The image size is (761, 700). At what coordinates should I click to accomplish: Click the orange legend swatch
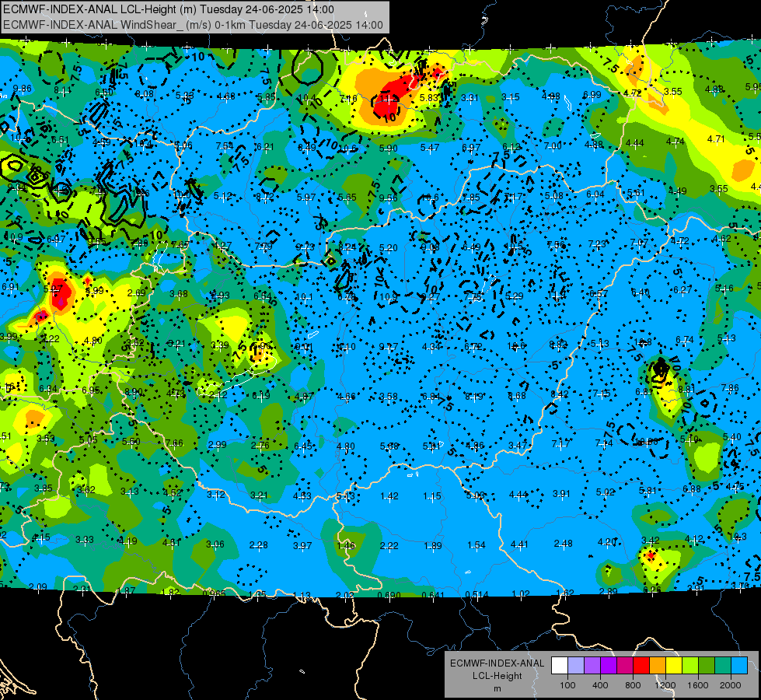(658, 665)
